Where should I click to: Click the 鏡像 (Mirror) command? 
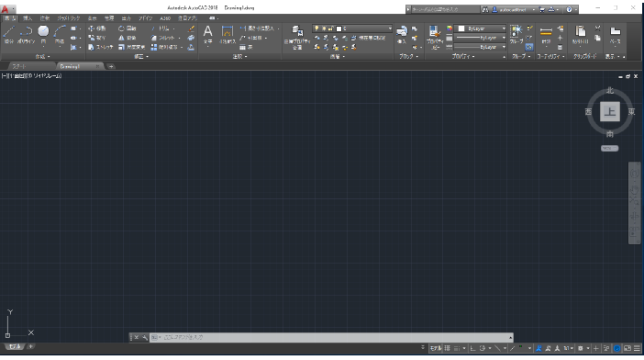tap(128, 38)
